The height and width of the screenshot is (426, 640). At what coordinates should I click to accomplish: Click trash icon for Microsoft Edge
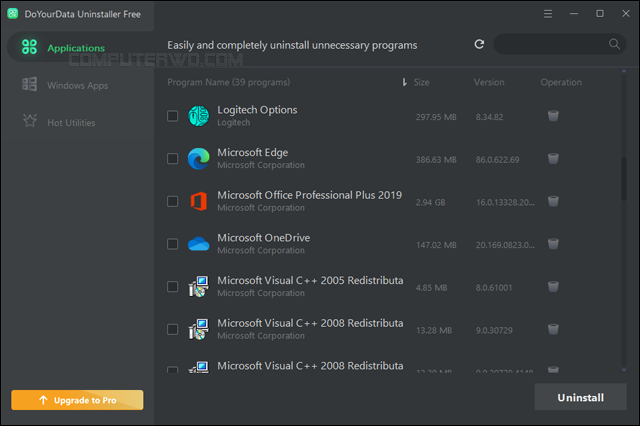tap(553, 158)
